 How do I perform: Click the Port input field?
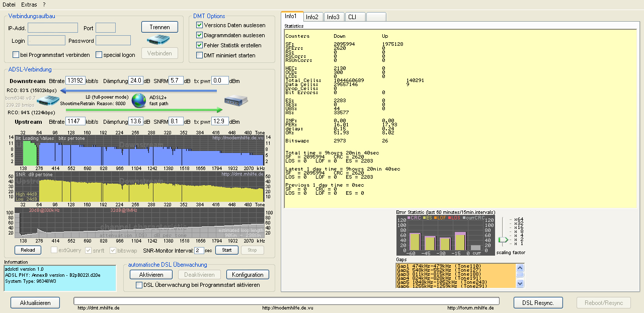(x=106, y=28)
